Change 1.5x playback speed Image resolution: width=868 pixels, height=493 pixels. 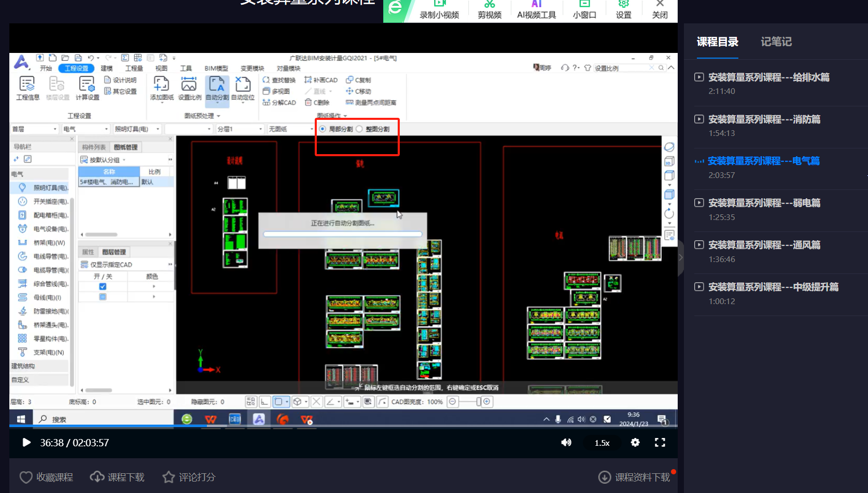[x=602, y=443]
